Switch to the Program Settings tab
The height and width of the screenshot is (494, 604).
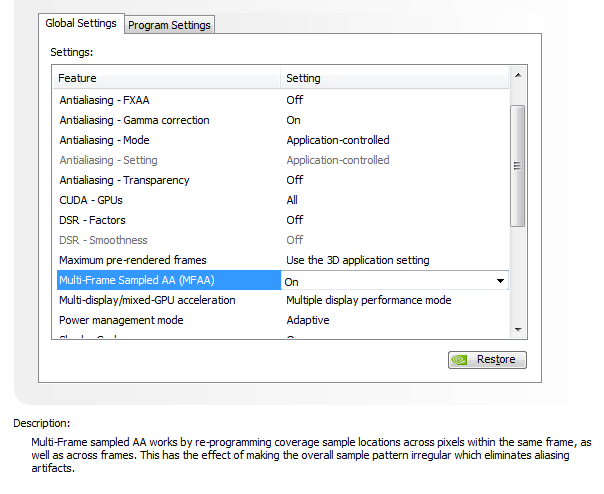coord(169,25)
